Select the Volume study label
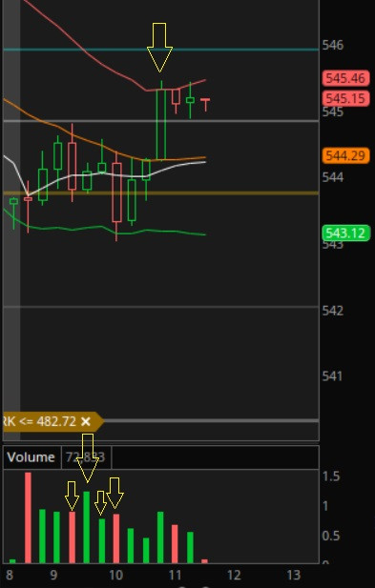The image size is (375, 588). coord(31,457)
